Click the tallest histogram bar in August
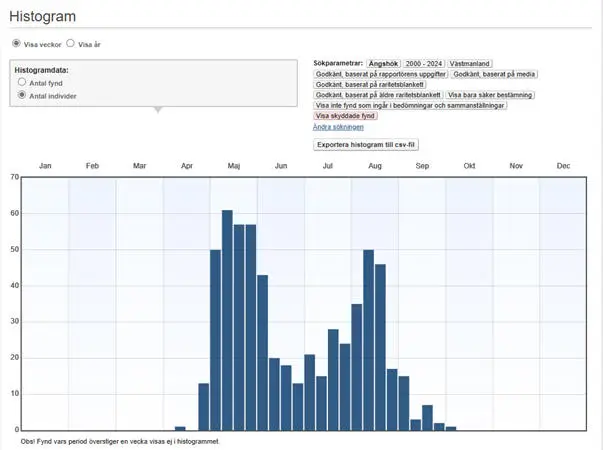This screenshot has width=603, height=450. pyautogui.click(x=368, y=340)
